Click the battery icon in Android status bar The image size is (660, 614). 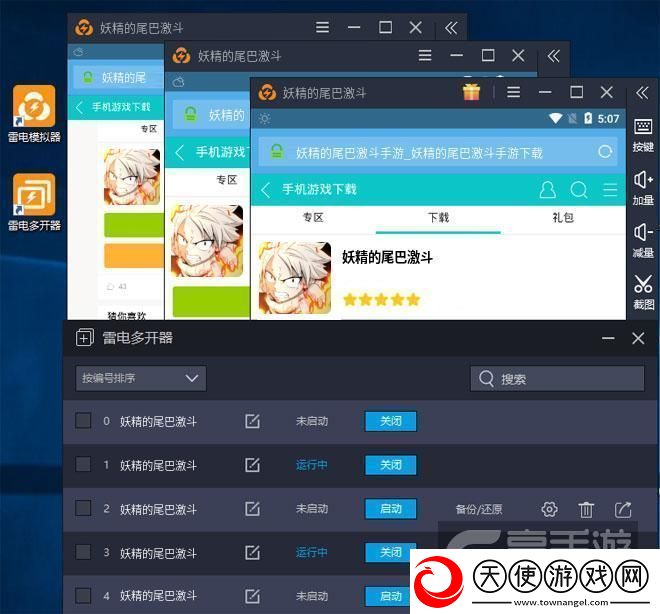(588, 119)
